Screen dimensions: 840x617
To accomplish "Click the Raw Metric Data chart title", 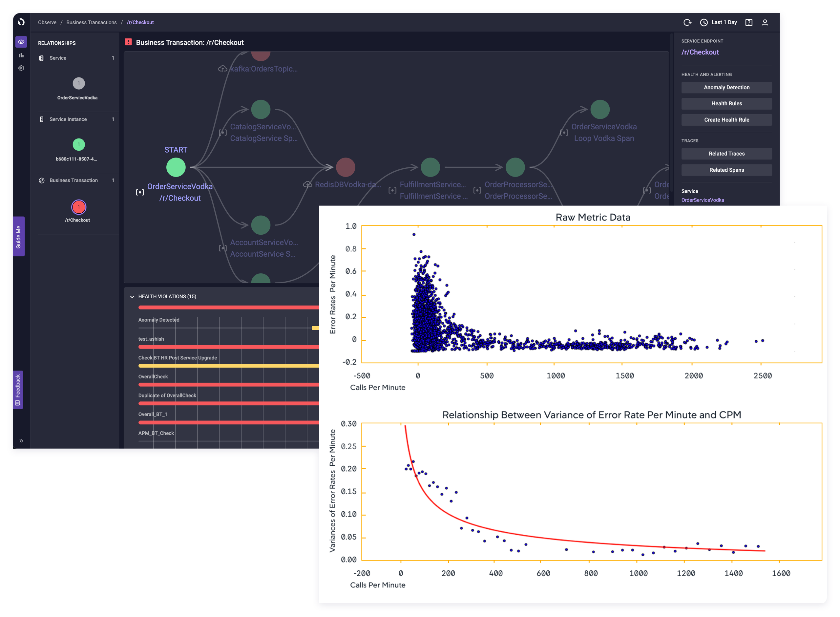I will (x=593, y=217).
